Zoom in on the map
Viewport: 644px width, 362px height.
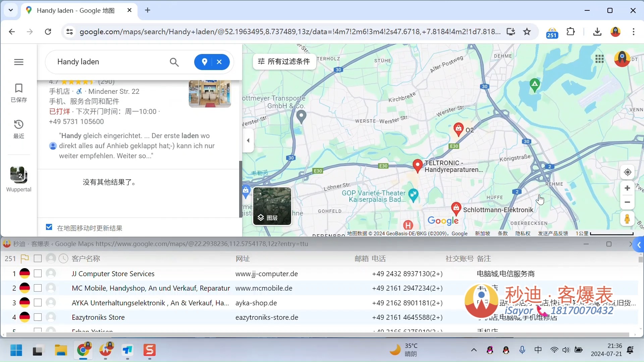627,188
